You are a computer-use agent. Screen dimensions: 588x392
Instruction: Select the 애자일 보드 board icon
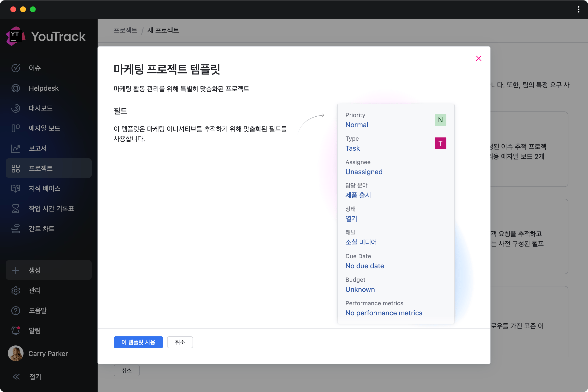pos(15,128)
